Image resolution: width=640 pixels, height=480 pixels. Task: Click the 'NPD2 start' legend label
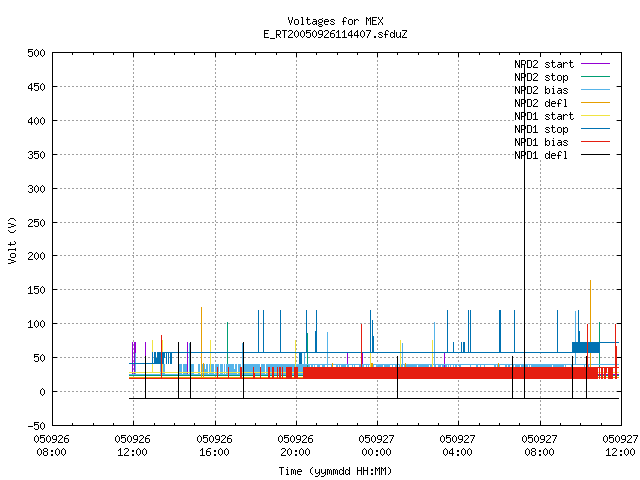544,64
